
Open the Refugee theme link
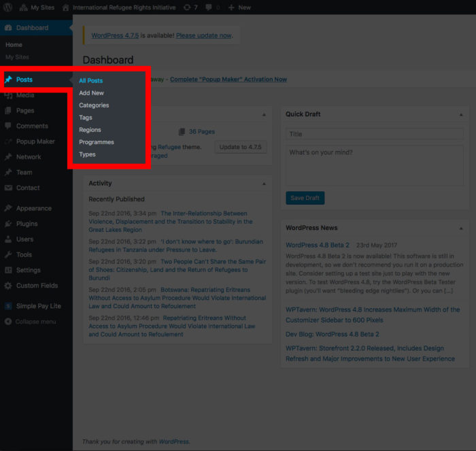(169, 147)
